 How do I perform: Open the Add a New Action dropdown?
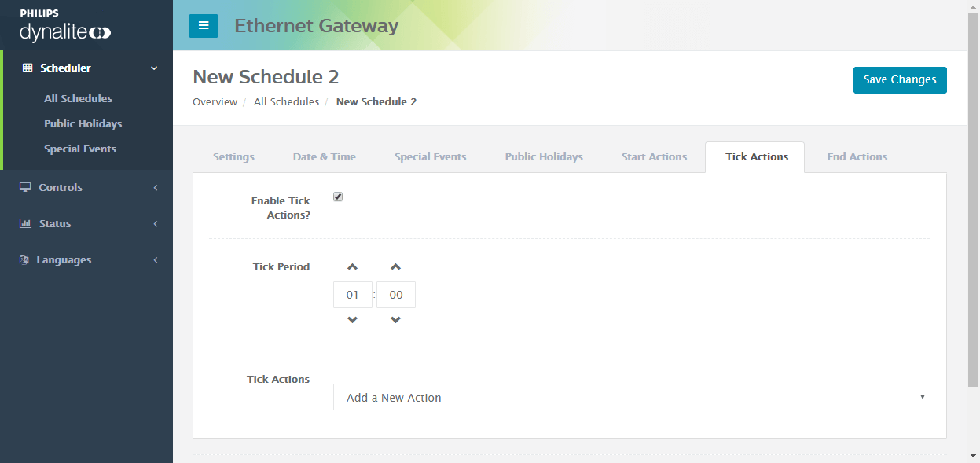click(x=631, y=397)
